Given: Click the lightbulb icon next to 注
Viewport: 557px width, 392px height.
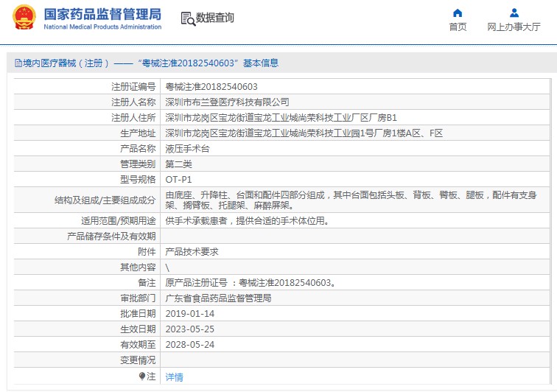Looking at the screenshot, I should [x=142, y=376].
